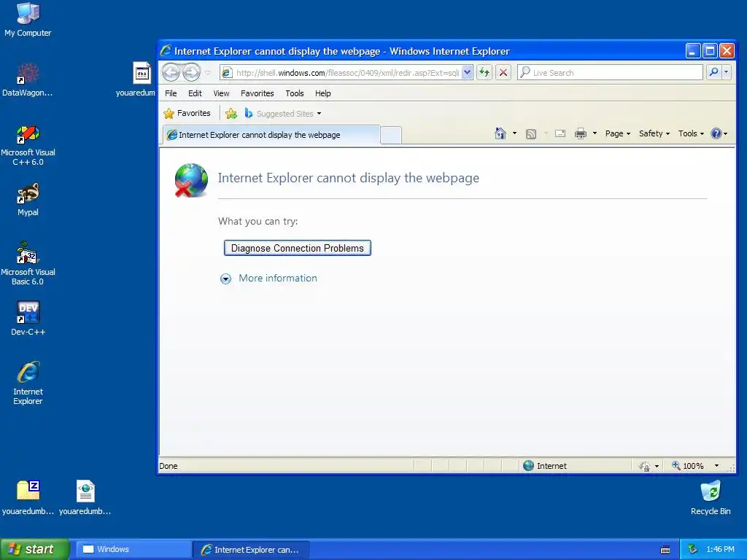This screenshot has height=560, width=747.
Task: Click the Stop loading X icon
Action: click(503, 73)
